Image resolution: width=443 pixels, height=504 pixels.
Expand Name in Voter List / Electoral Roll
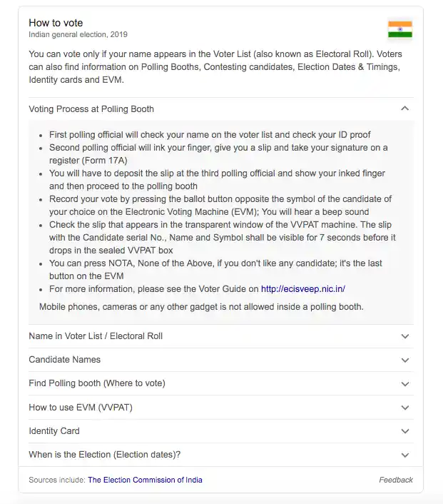(x=221, y=336)
